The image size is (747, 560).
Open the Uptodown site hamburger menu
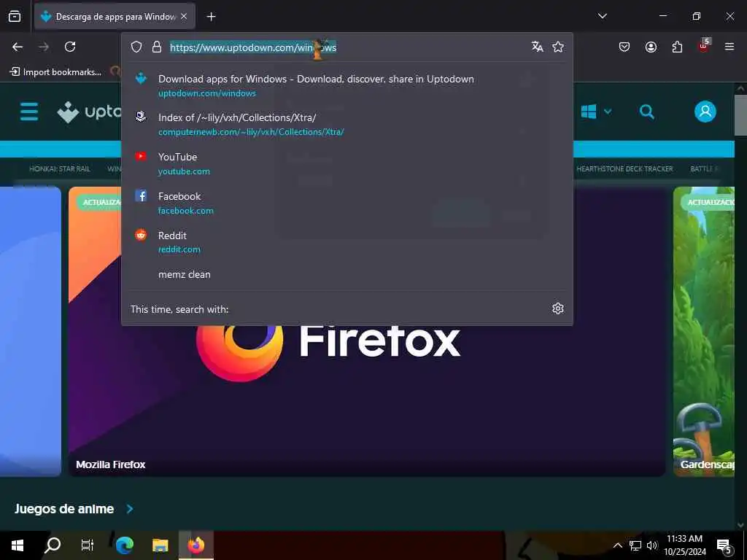[29, 112]
